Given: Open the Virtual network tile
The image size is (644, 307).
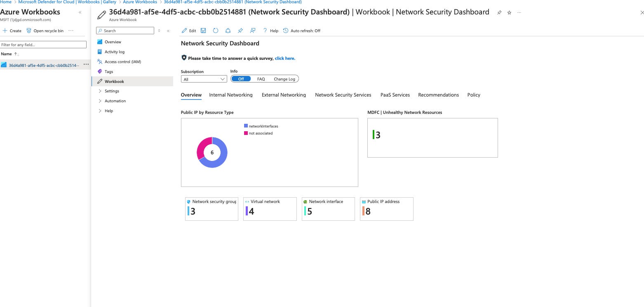Looking at the screenshot, I should coord(270,209).
